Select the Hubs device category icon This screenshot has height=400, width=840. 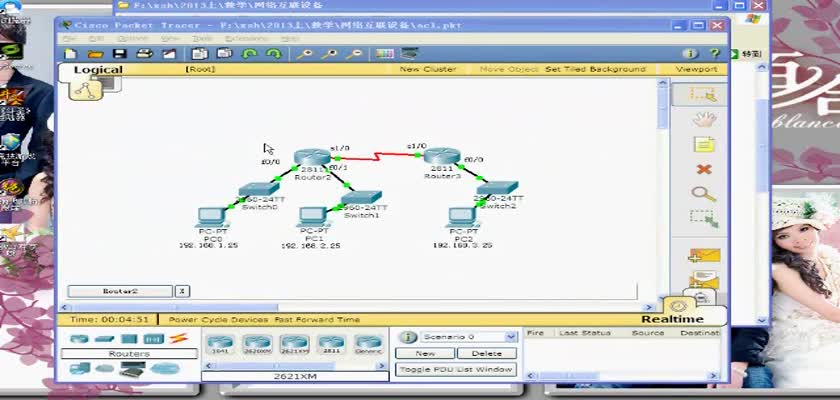click(129, 339)
